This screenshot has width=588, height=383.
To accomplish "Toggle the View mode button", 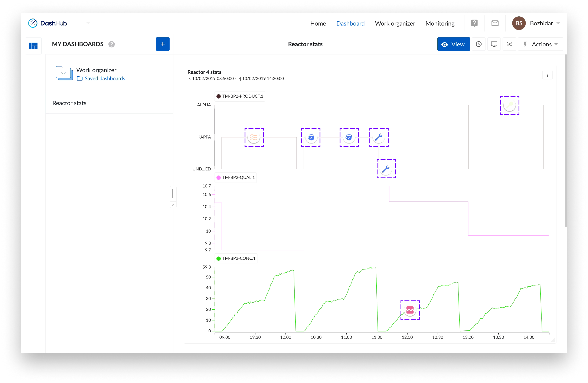I will point(453,44).
